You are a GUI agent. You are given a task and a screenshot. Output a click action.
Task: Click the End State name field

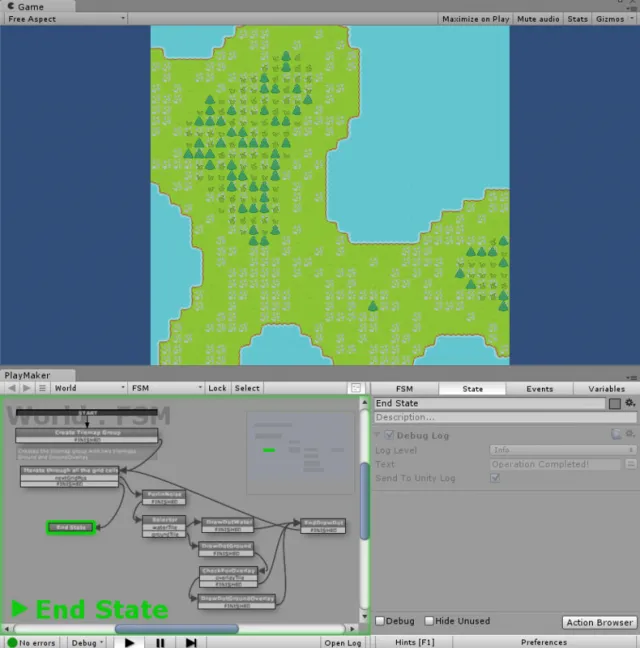(x=490, y=403)
